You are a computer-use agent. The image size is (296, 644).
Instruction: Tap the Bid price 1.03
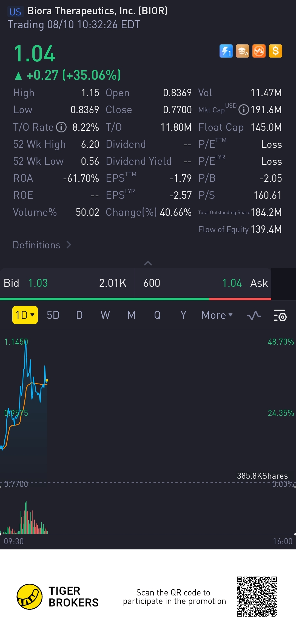click(x=38, y=283)
